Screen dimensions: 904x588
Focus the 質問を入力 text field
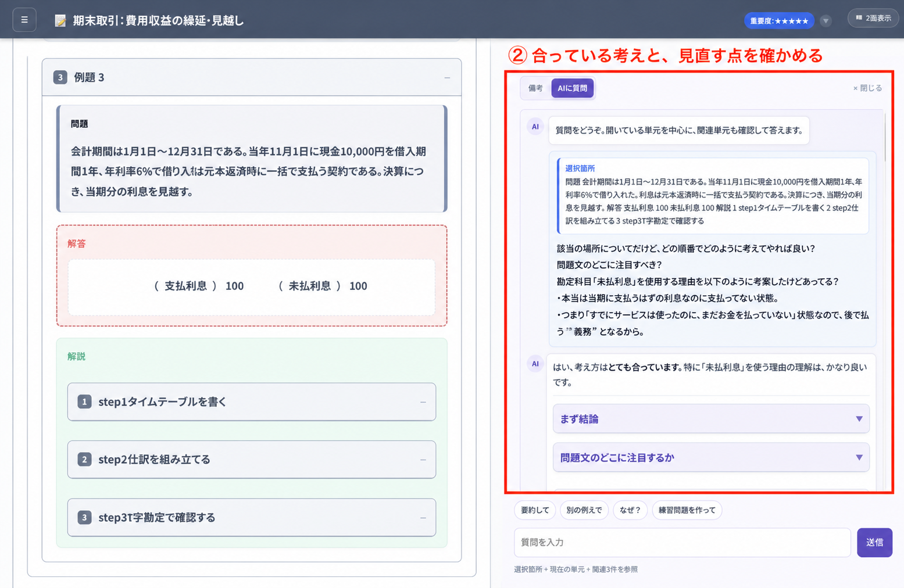(x=683, y=543)
